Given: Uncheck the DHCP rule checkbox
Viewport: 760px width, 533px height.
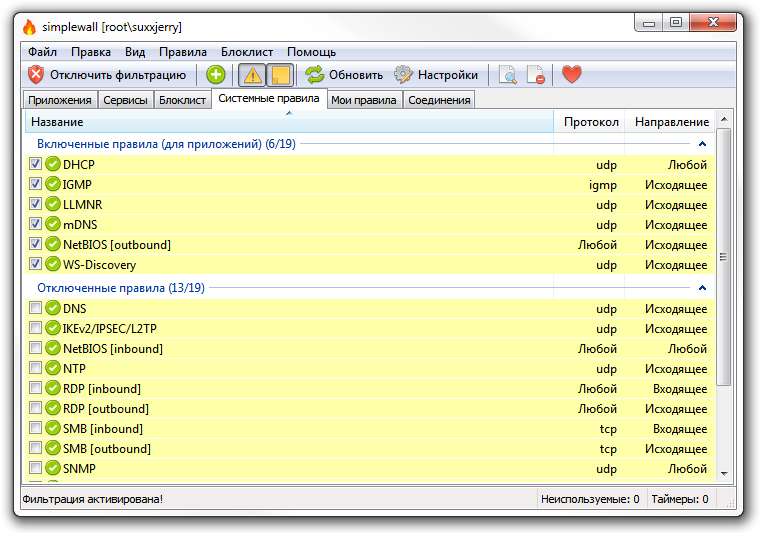Looking at the screenshot, I should (x=36, y=164).
